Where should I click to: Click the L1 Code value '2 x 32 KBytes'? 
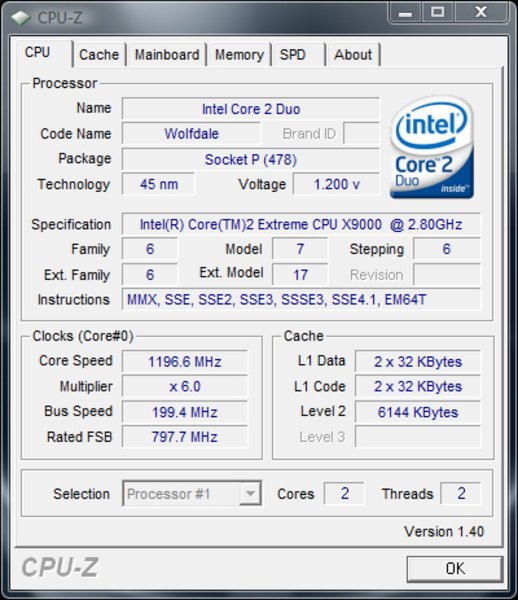(x=418, y=386)
